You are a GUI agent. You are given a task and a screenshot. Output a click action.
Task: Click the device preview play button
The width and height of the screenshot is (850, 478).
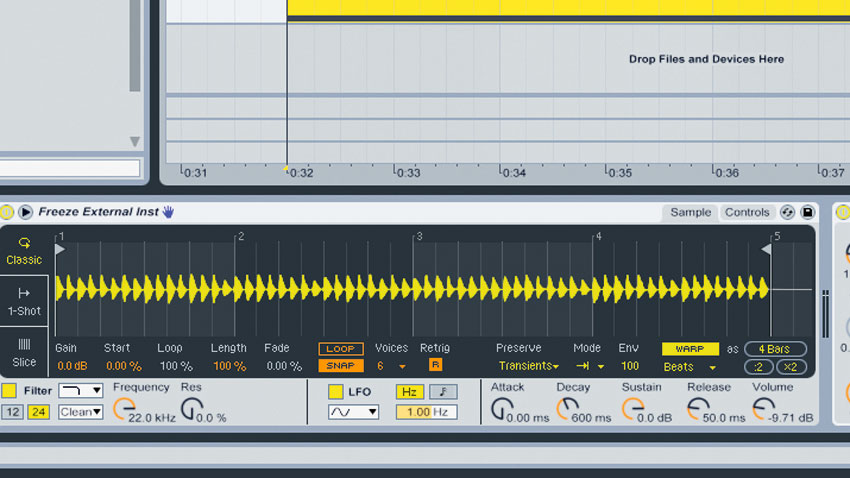pos(25,212)
